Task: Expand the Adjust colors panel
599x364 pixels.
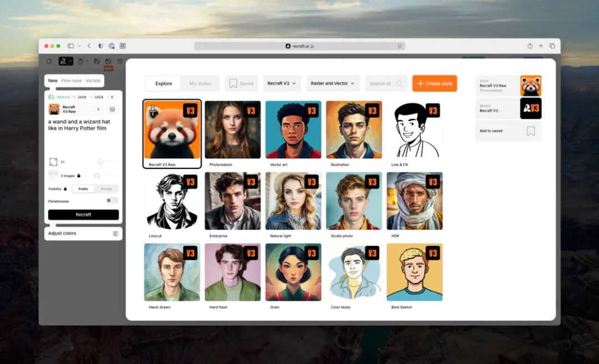Action: coord(83,233)
